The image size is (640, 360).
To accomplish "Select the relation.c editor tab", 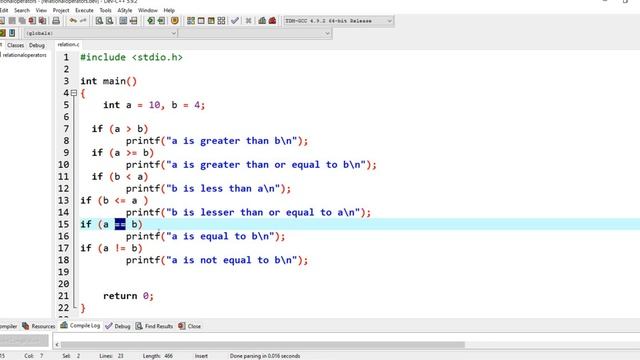I will click(x=68, y=44).
